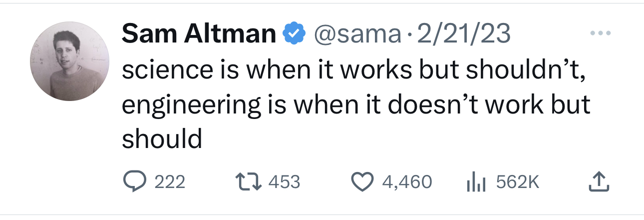The height and width of the screenshot is (220, 644).
Task: Click the 4,460 likes count
Action: coord(407,181)
